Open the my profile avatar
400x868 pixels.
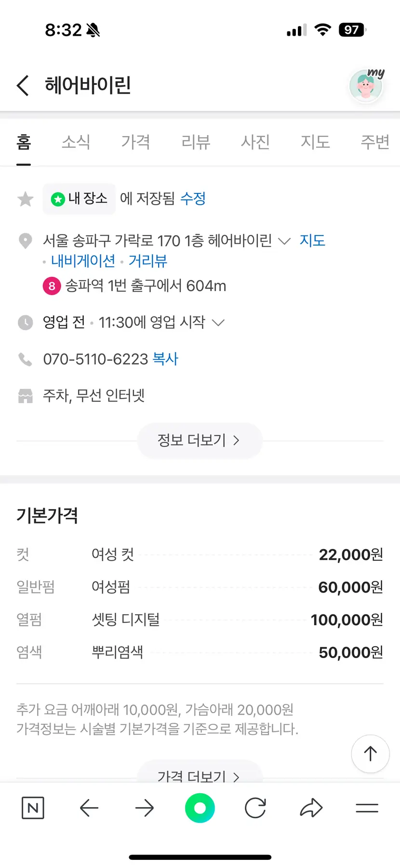[x=366, y=86]
